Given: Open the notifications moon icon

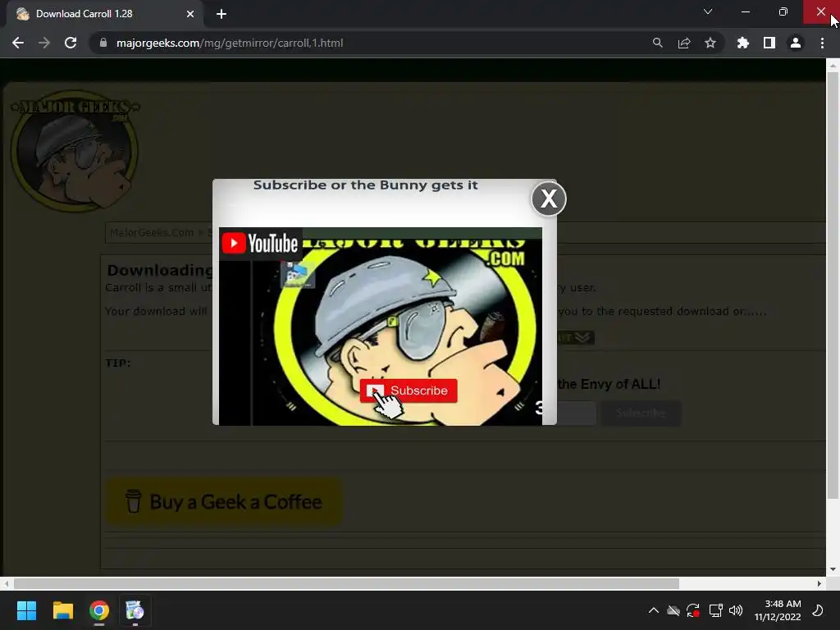Looking at the screenshot, I should (x=818, y=610).
